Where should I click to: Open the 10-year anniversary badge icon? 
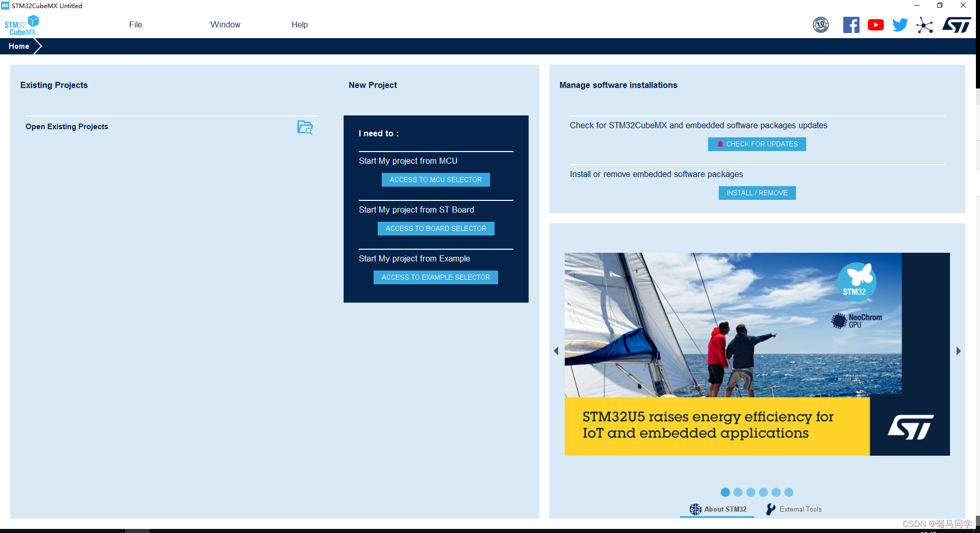[820, 25]
